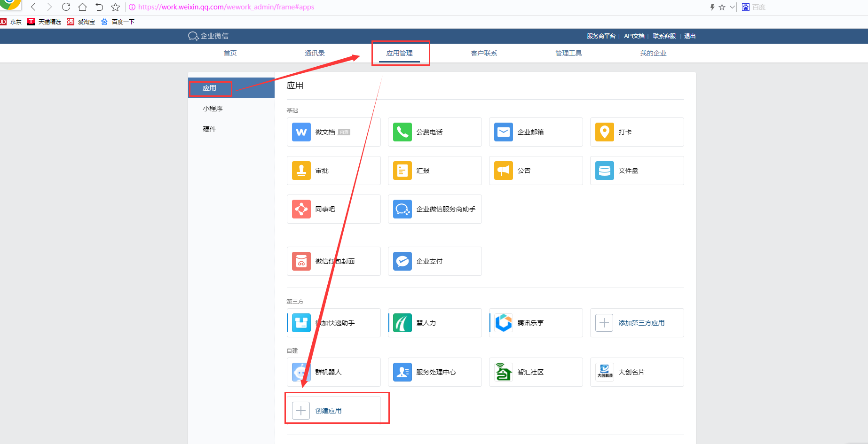Screen dimensions: 868x444
Task: Click the browser home icon
Action: click(82, 7)
